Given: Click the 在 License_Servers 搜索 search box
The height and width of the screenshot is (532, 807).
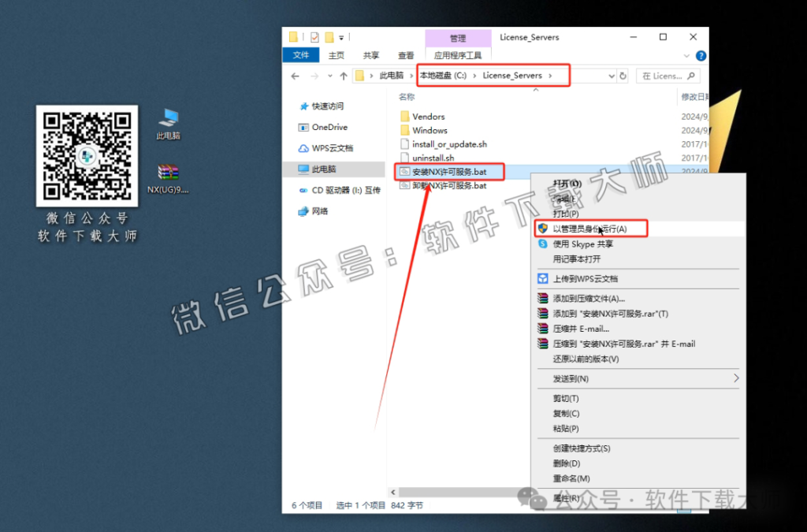Looking at the screenshot, I should (x=668, y=75).
